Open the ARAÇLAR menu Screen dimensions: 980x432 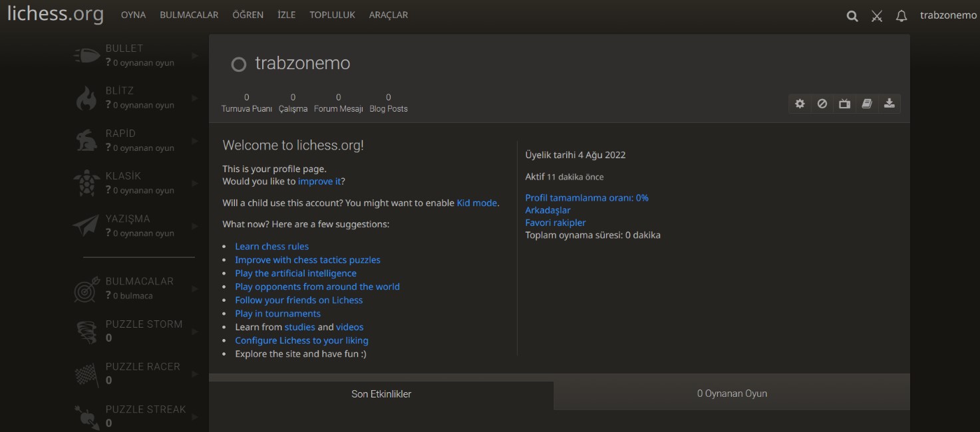point(389,15)
